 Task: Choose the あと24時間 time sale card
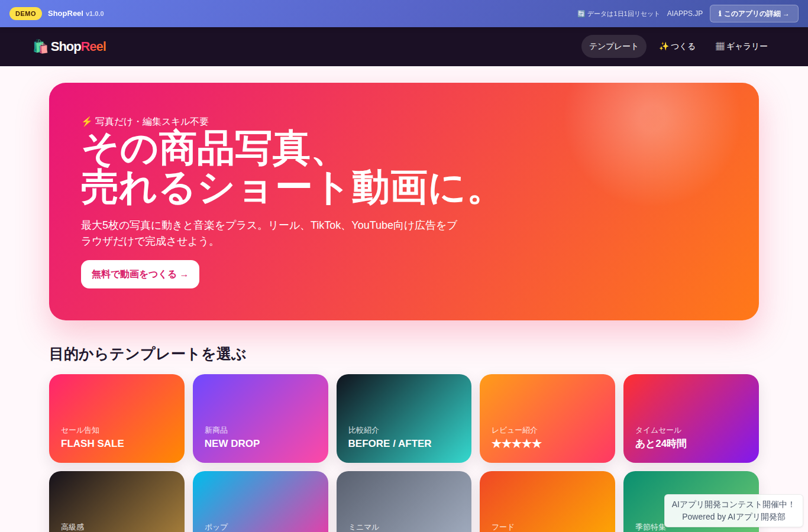click(x=691, y=419)
